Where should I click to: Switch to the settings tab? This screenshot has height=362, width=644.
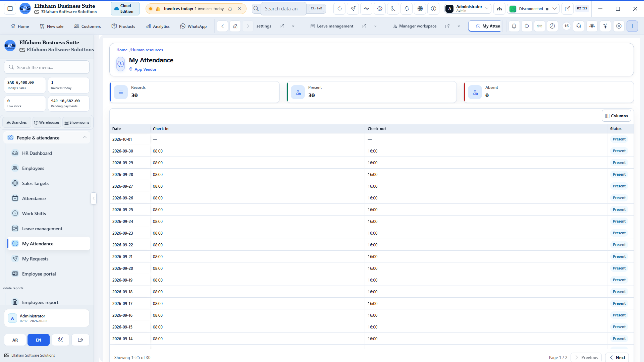coord(264,26)
